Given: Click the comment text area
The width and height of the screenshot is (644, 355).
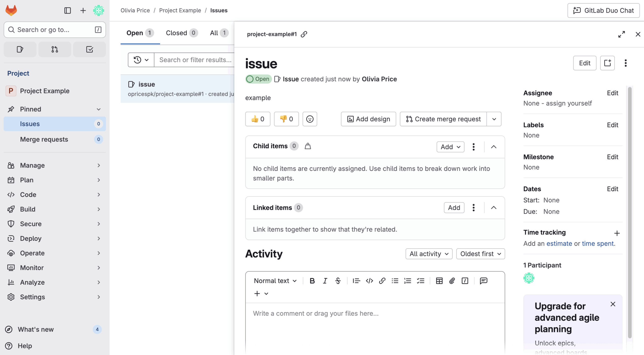Looking at the screenshot, I should point(375,327).
